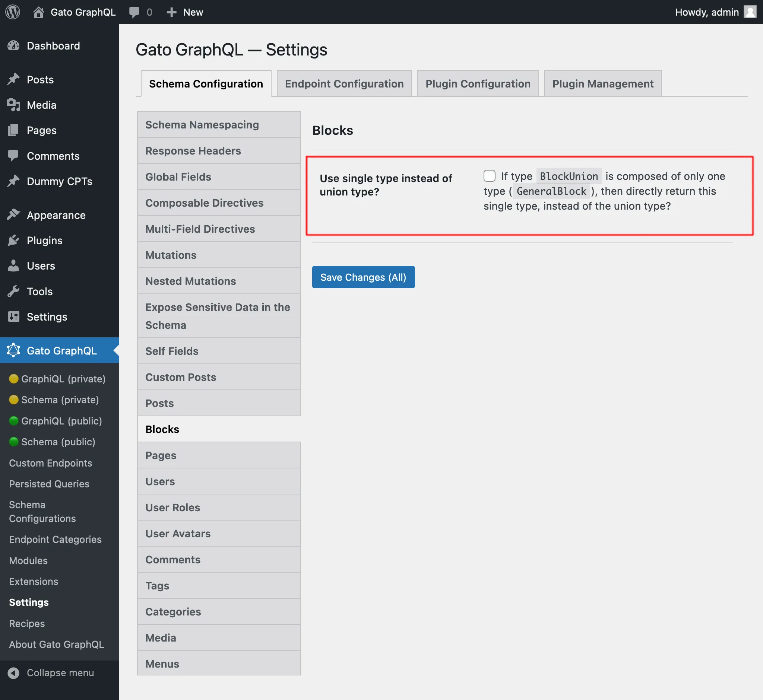Screen dimensions: 763x700
Task: Click New in the admin bar
Action: (x=193, y=12)
